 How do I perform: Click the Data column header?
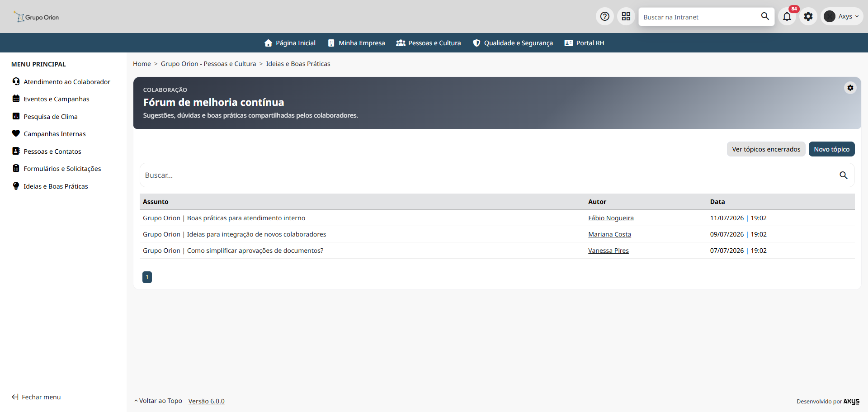(717, 202)
